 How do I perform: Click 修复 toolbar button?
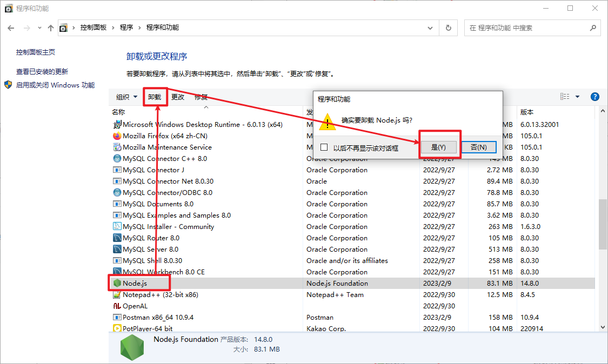pyautogui.click(x=201, y=97)
